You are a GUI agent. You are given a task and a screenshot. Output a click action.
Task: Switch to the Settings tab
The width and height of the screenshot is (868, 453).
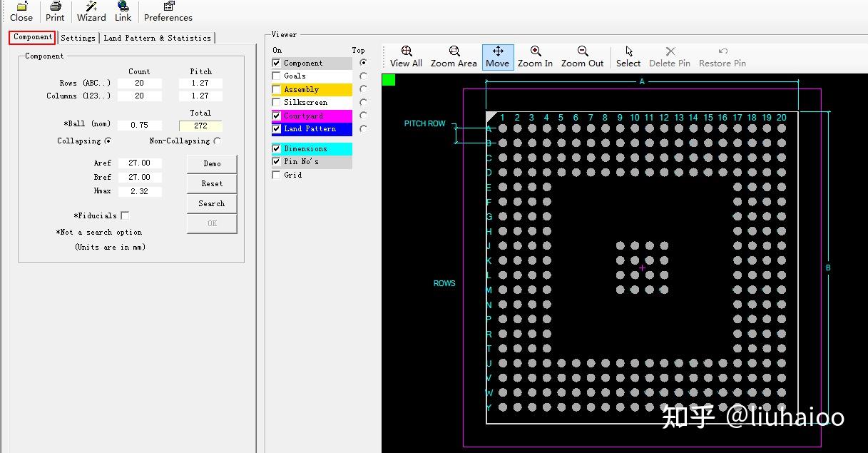78,38
